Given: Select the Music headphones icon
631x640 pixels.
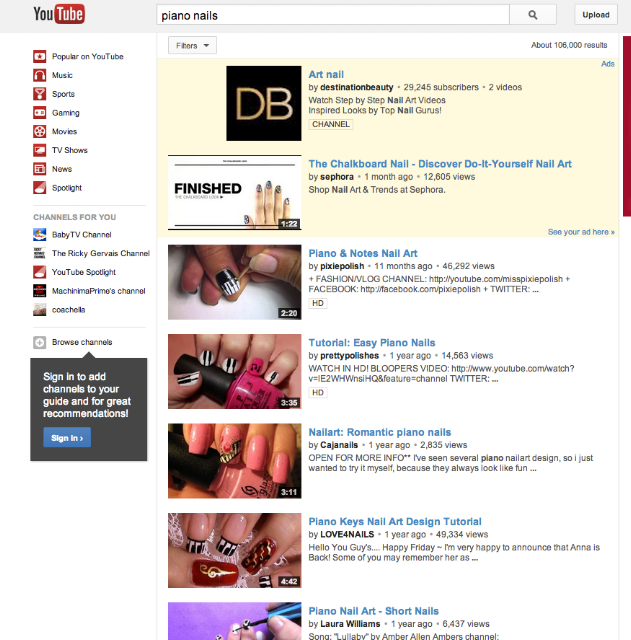Looking at the screenshot, I should click(40, 75).
